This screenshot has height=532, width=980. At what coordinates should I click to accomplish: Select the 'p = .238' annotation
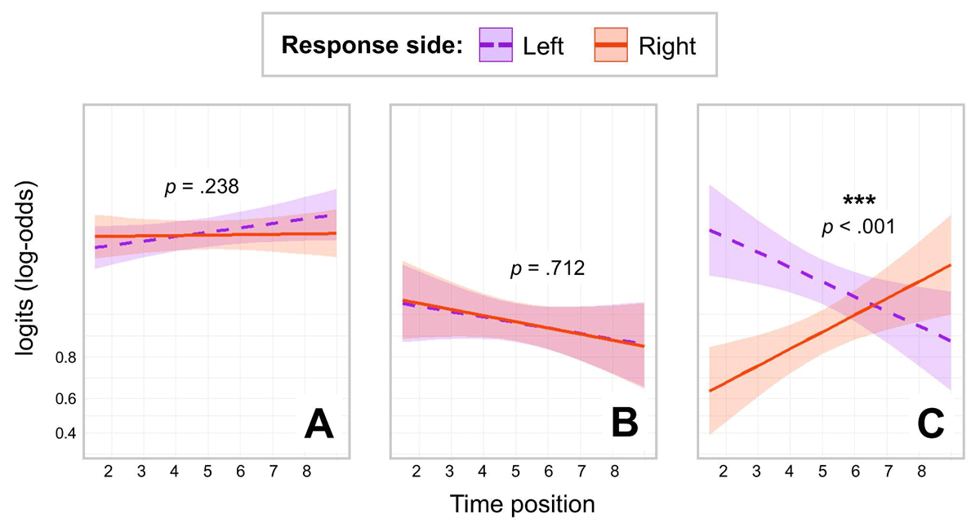[202, 188]
